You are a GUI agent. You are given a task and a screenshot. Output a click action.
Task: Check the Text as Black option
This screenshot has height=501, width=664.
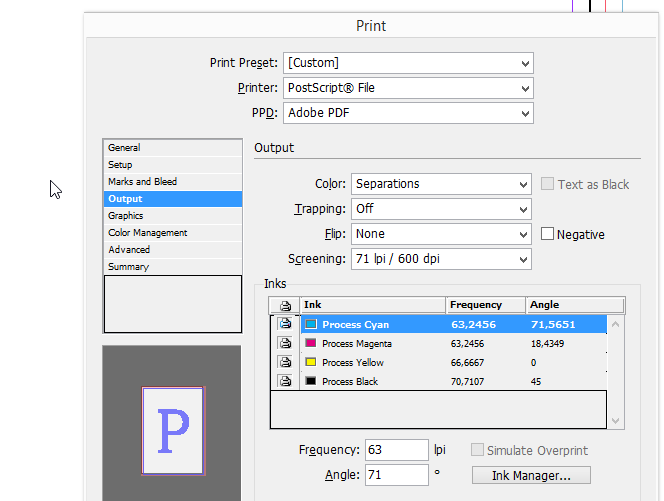tap(547, 184)
